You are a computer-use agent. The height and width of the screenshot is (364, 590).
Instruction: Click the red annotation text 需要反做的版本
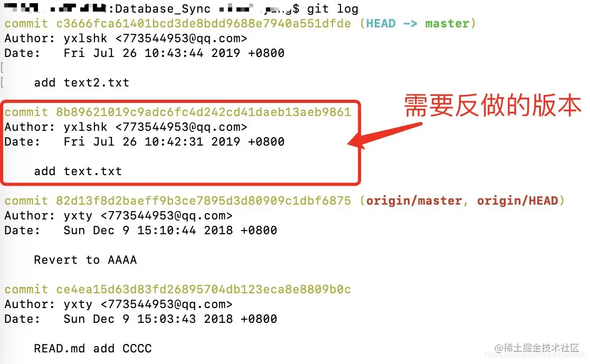pos(493,106)
